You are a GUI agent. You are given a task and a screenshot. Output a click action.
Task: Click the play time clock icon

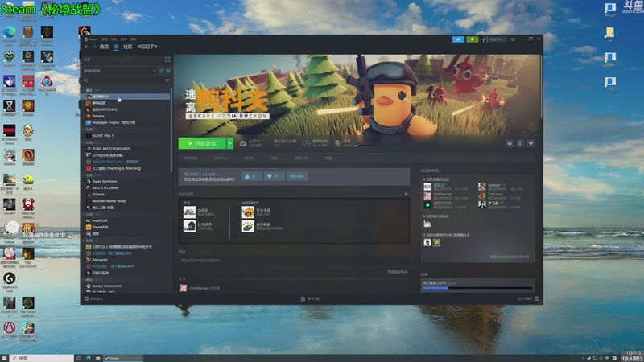(x=307, y=143)
